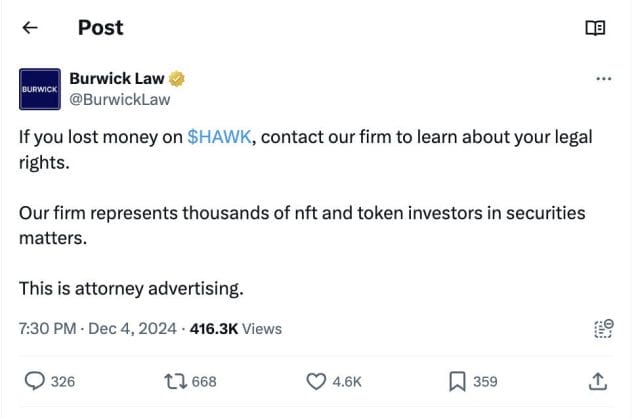Click the share upload icon
Image resolution: width=640 pixels, height=418 pixels.
point(598,382)
